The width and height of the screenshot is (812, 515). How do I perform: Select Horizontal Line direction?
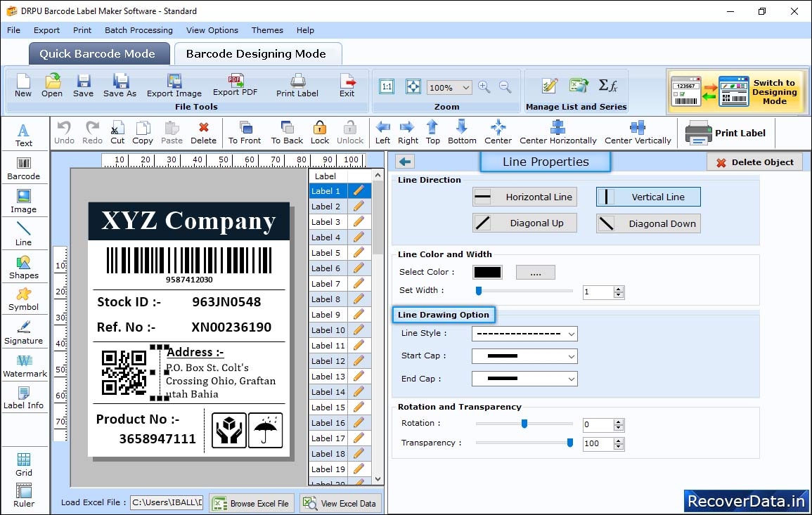coord(524,197)
